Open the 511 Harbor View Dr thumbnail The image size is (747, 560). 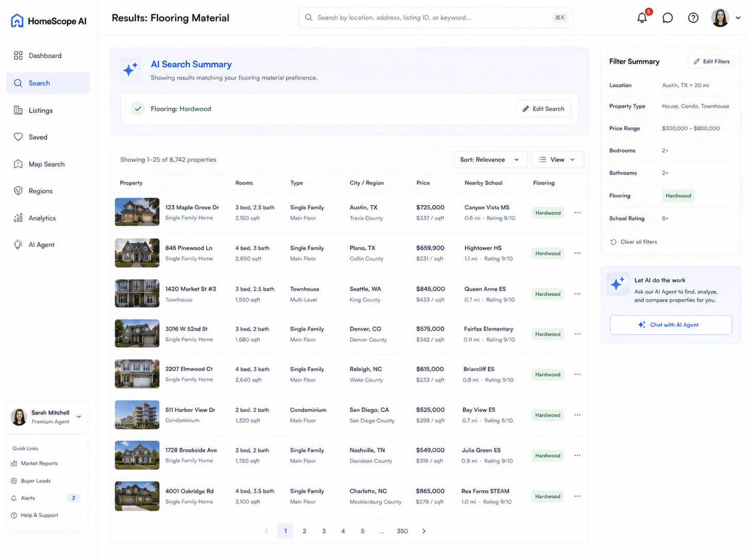tap(137, 415)
